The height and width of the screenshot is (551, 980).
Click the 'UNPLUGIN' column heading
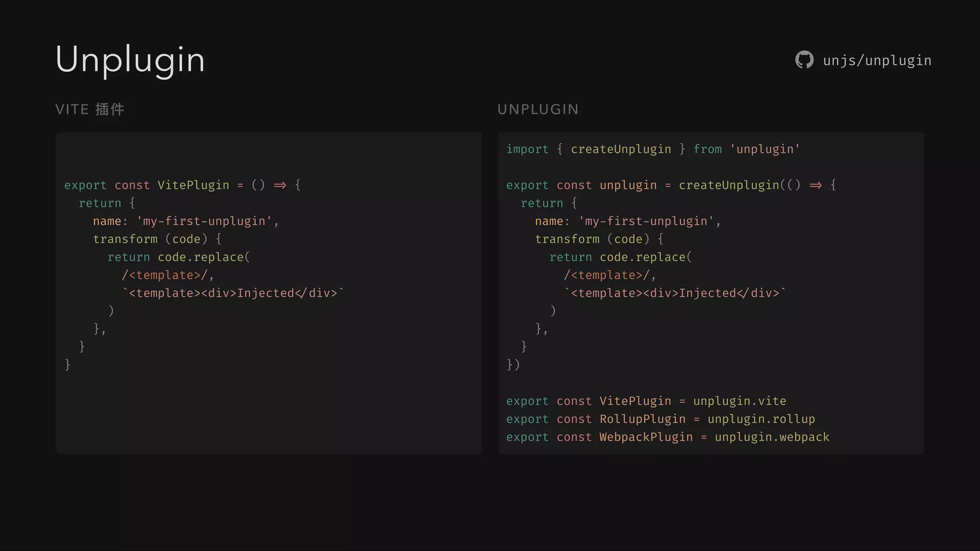point(538,110)
